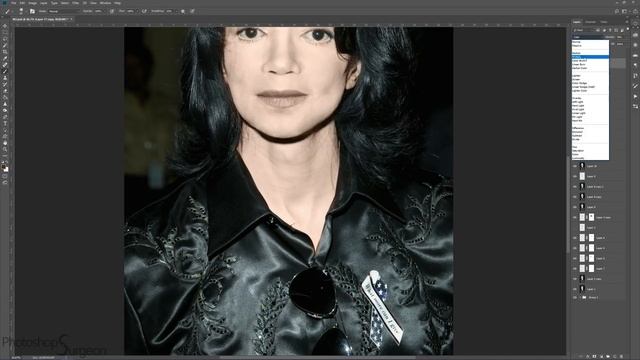
Task: Open the Filter menu
Action: coord(76,3)
